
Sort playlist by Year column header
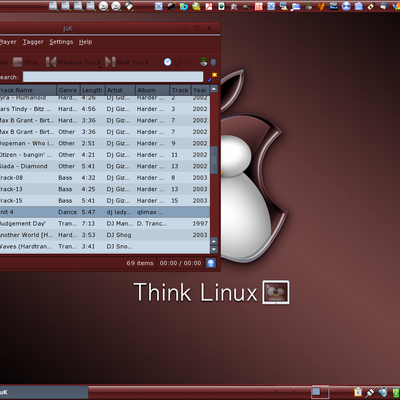click(200, 90)
